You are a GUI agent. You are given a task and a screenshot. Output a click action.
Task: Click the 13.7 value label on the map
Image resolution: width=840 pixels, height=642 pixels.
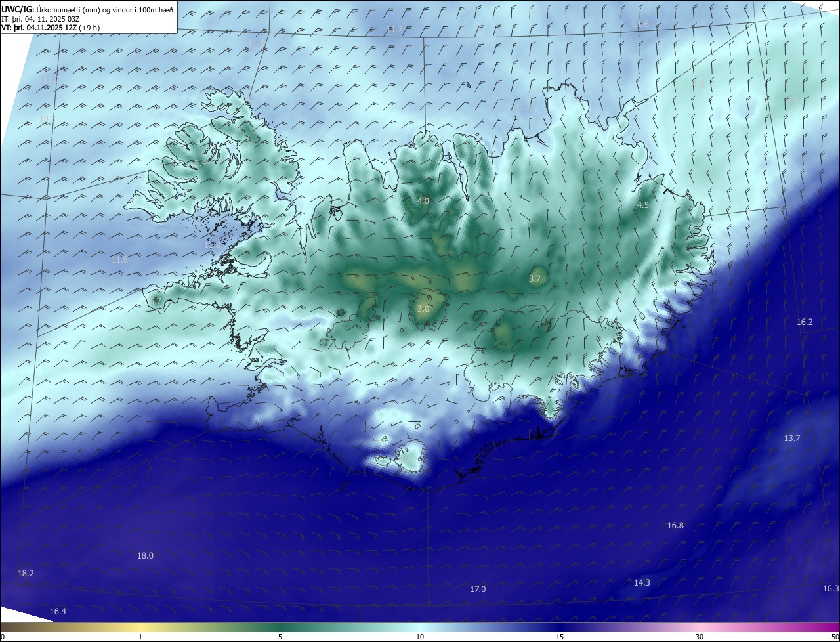[792, 439]
